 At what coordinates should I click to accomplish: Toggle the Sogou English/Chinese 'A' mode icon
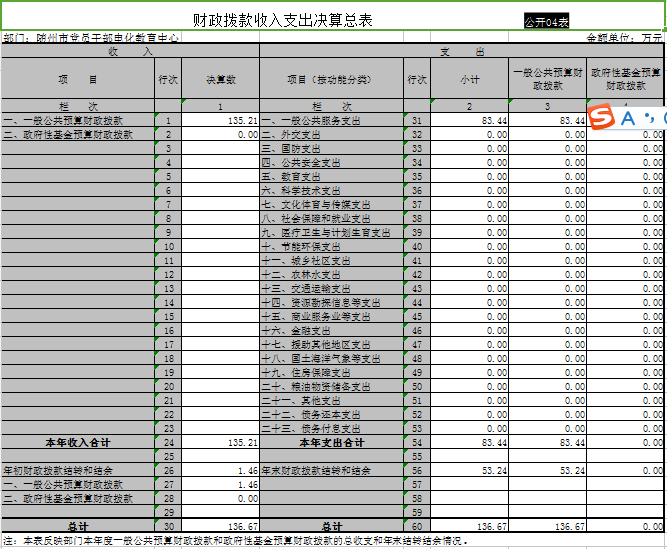click(x=629, y=118)
